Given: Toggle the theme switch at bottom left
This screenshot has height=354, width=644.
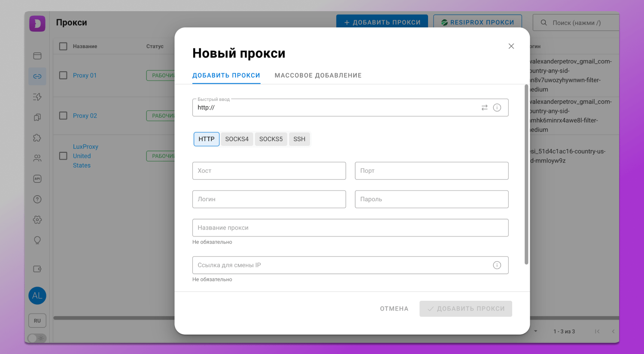Looking at the screenshot, I should (36, 338).
